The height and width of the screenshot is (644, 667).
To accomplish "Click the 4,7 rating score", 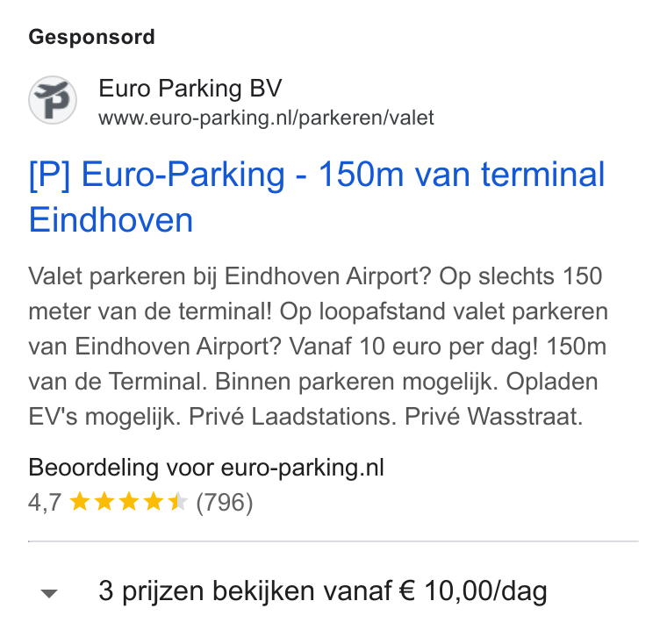I will [45, 503].
